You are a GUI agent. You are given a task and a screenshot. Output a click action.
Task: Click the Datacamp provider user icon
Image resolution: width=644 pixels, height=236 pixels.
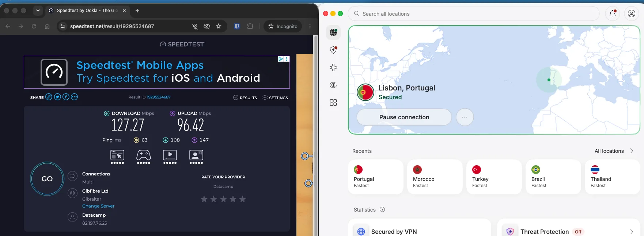pyautogui.click(x=73, y=217)
